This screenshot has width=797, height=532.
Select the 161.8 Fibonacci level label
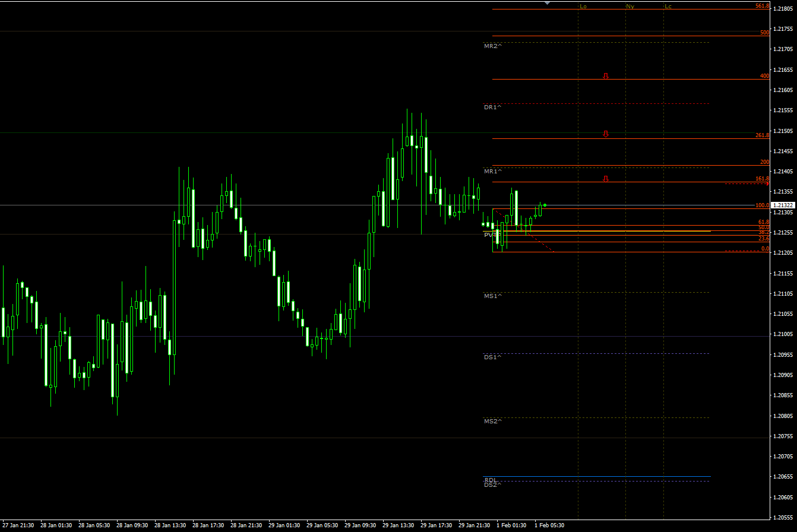coord(763,179)
